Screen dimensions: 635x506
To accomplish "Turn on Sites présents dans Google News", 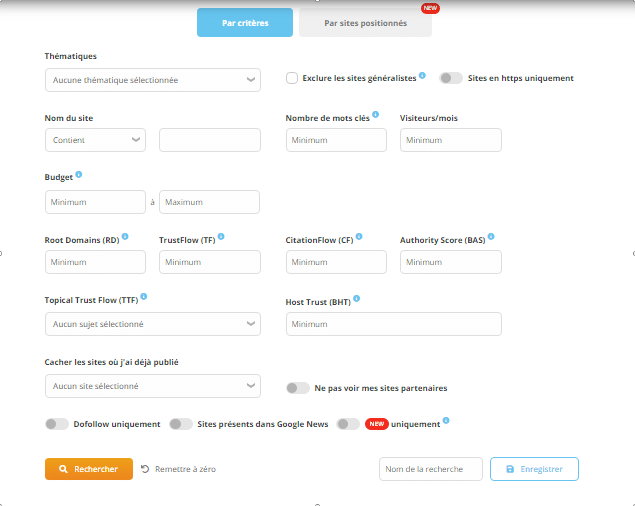I will click(181, 424).
